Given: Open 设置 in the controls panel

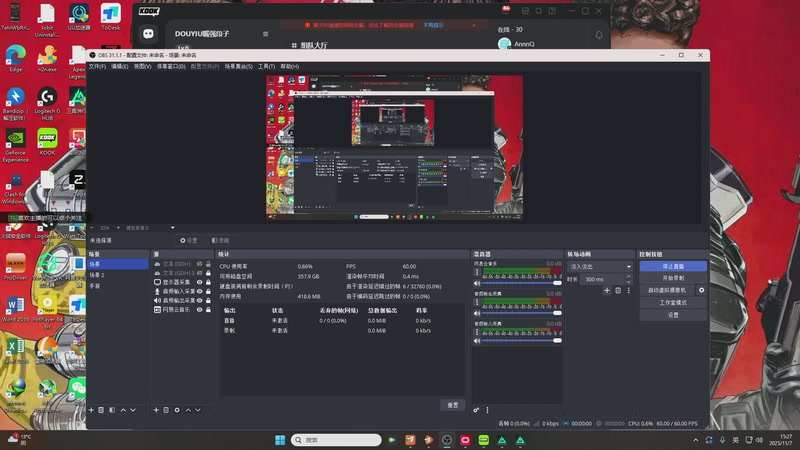Looking at the screenshot, I should pyautogui.click(x=673, y=315).
